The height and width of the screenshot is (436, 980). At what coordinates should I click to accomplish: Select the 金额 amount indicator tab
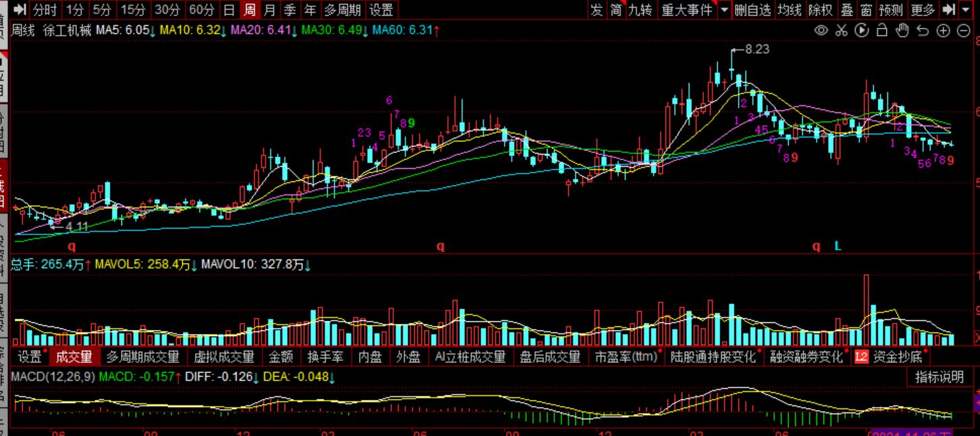coord(281,356)
